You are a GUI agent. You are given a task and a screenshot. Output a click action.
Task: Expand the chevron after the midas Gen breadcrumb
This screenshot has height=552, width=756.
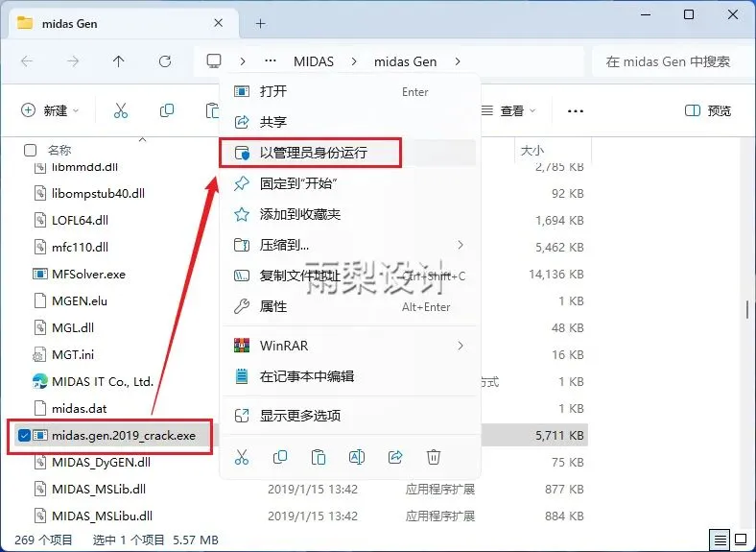[457, 61]
